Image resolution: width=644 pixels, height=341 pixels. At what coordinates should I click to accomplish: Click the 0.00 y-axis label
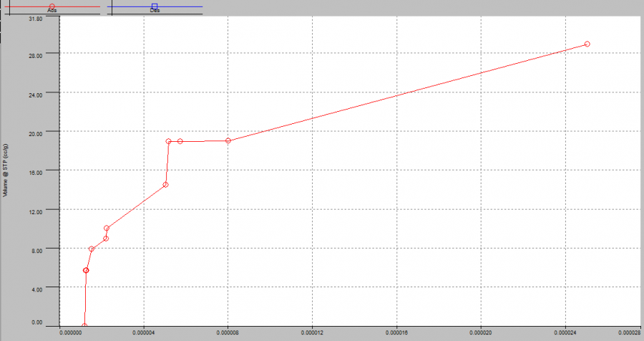point(37,322)
